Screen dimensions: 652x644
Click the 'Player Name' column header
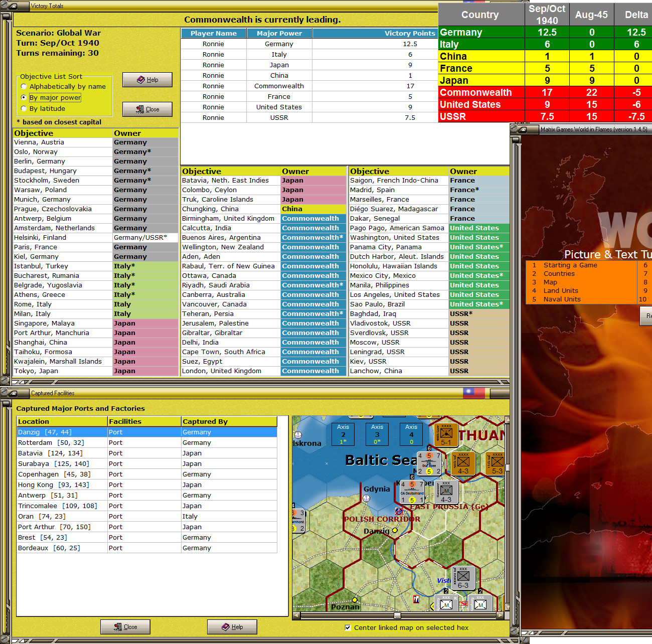pos(214,33)
